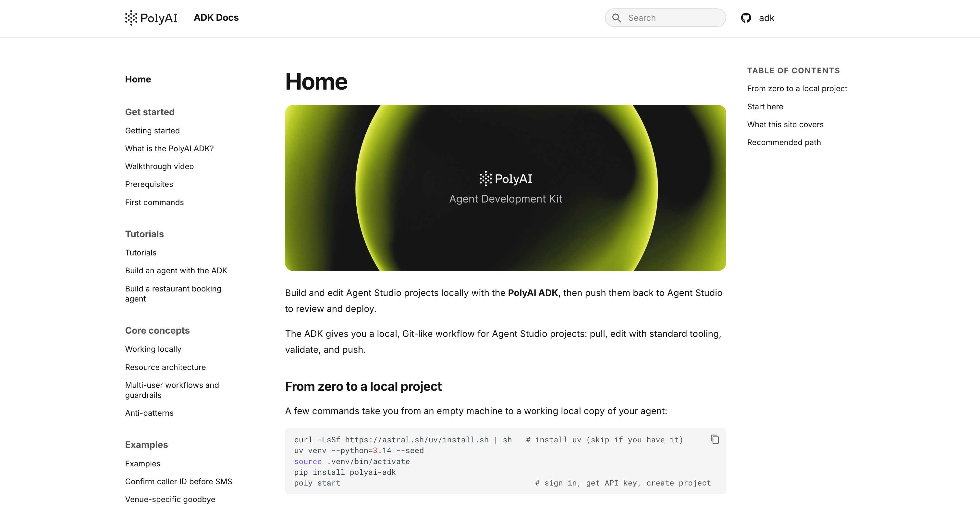Open the Getting started page

152,130
